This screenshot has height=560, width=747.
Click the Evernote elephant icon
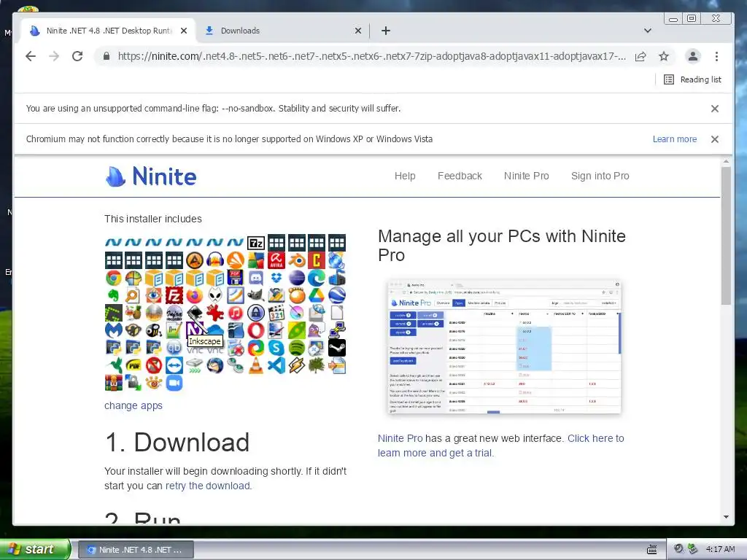tap(113, 296)
